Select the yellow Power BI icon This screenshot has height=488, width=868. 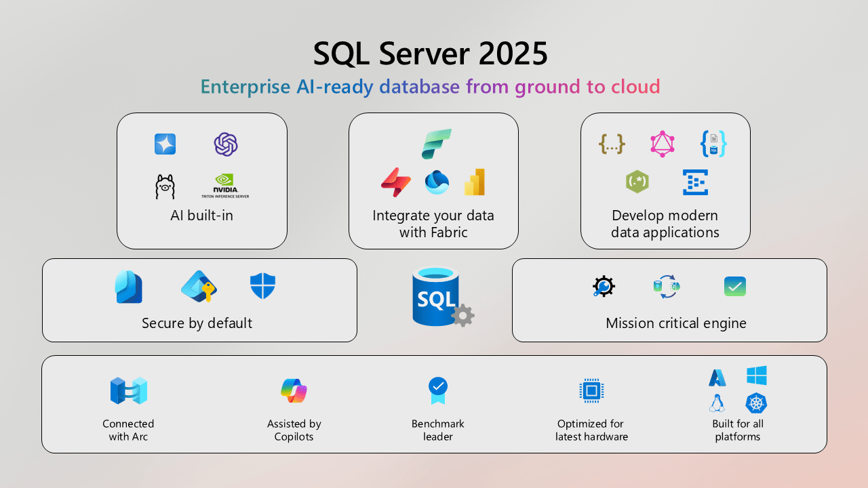point(475,182)
